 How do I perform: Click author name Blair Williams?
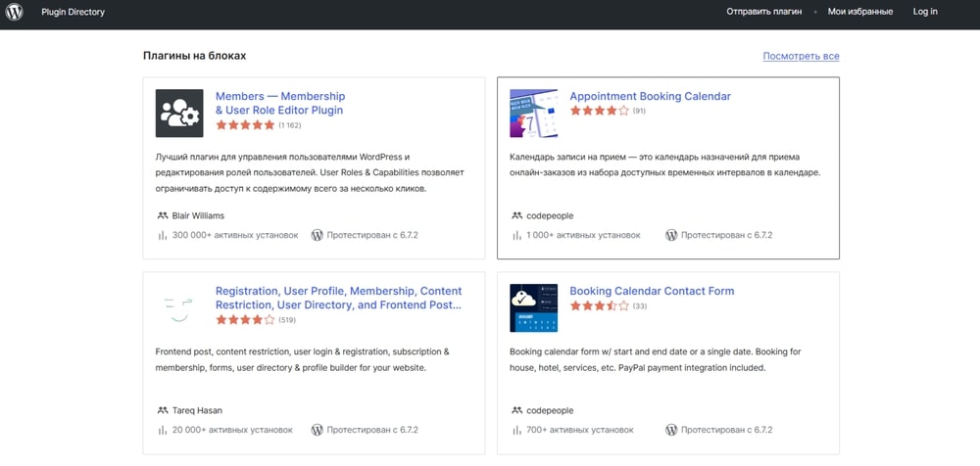click(x=198, y=215)
